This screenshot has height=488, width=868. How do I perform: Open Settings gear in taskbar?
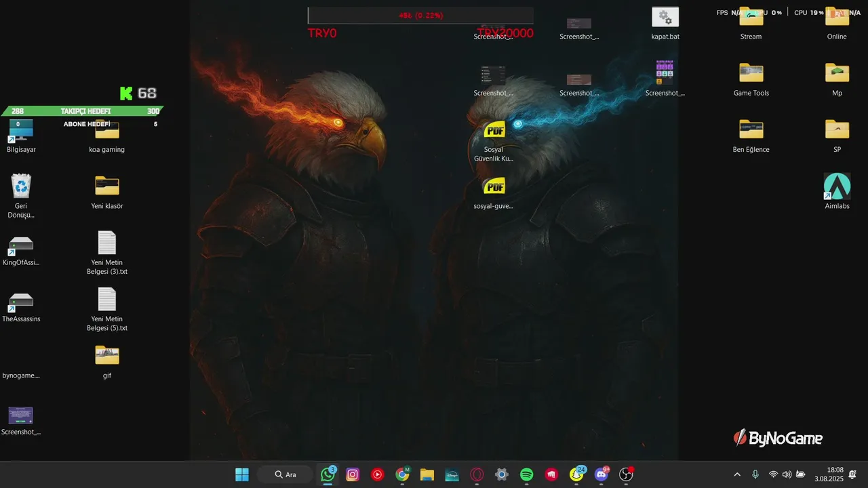502,474
